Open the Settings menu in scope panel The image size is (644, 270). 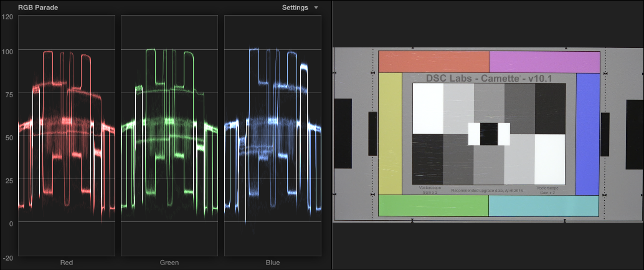click(x=295, y=7)
